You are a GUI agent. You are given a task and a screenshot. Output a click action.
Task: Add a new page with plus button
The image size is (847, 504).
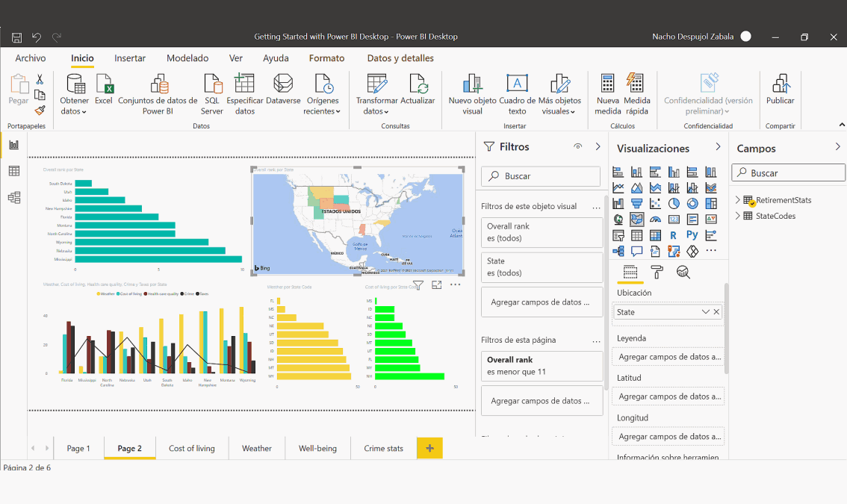pyautogui.click(x=429, y=448)
